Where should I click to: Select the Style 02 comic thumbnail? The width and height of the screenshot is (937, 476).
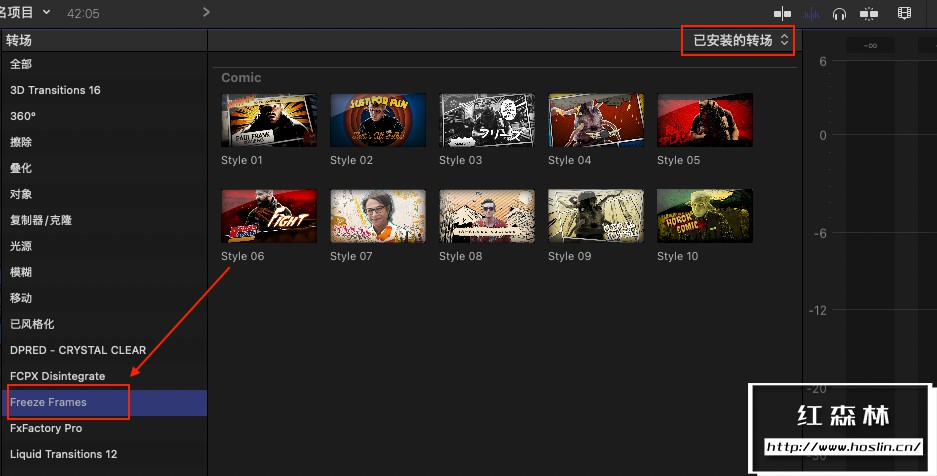click(378, 120)
